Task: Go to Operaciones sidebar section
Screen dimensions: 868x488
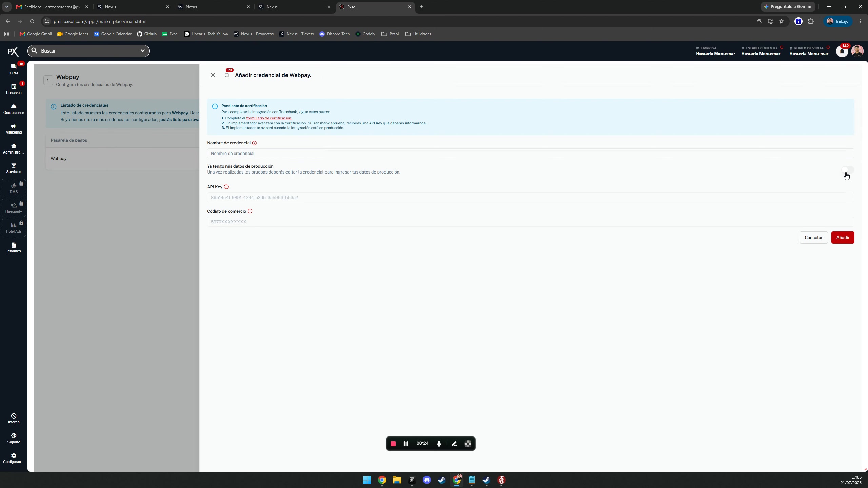Action: pyautogui.click(x=14, y=109)
